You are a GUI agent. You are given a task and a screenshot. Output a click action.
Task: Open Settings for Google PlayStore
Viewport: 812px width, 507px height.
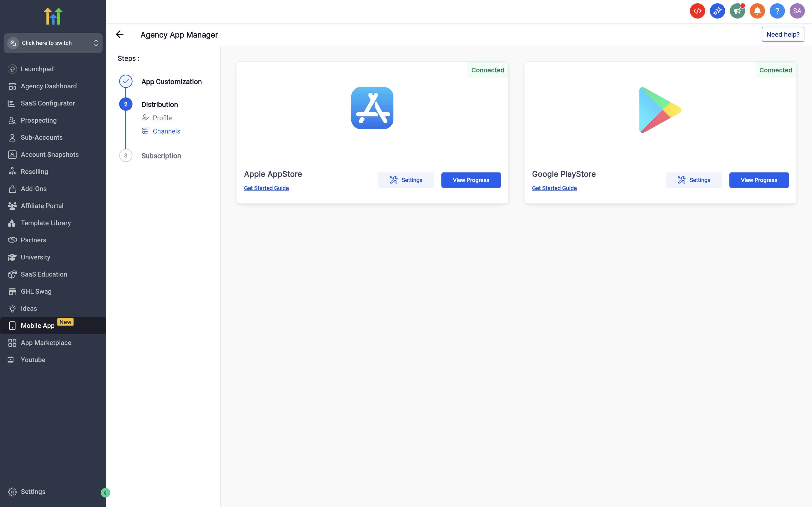coord(693,180)
